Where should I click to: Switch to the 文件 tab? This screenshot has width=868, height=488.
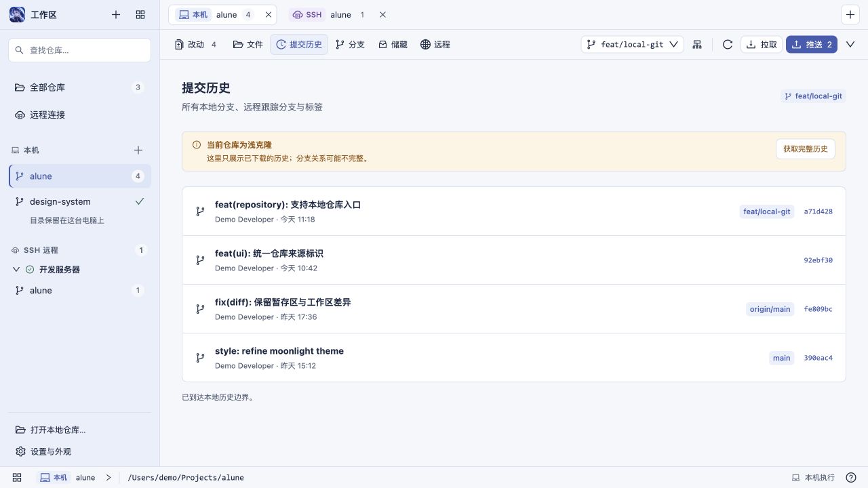click(248, 44)
